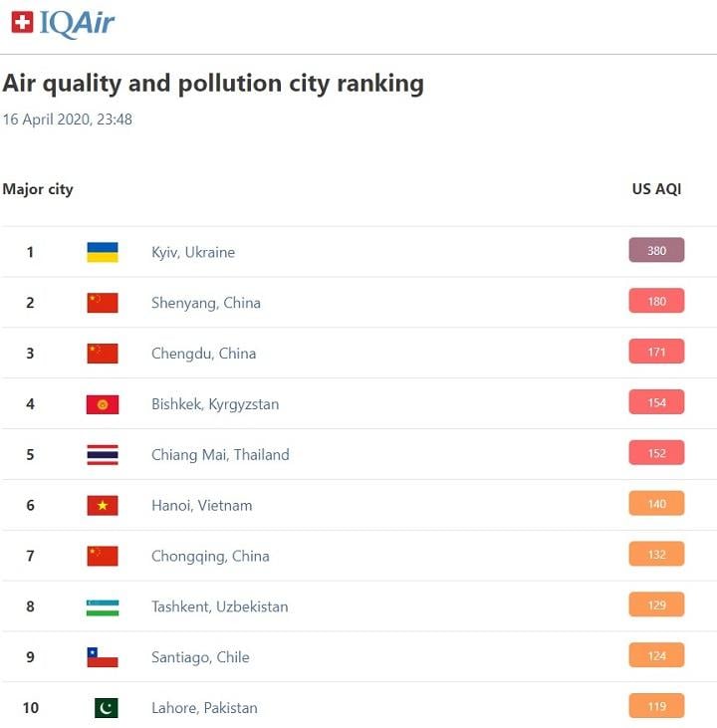The image size is (717, 728).
Task: Click the orange 129 AQI badge
Action: click(656, 605)
